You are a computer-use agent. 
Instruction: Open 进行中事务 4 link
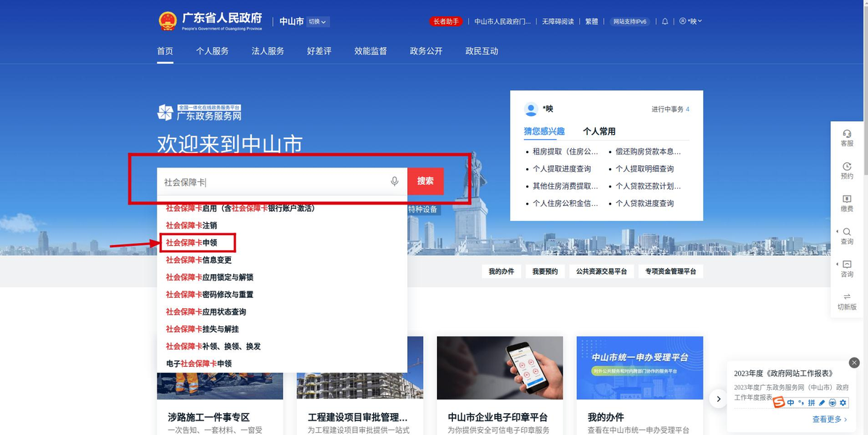(x=671, y=109)
